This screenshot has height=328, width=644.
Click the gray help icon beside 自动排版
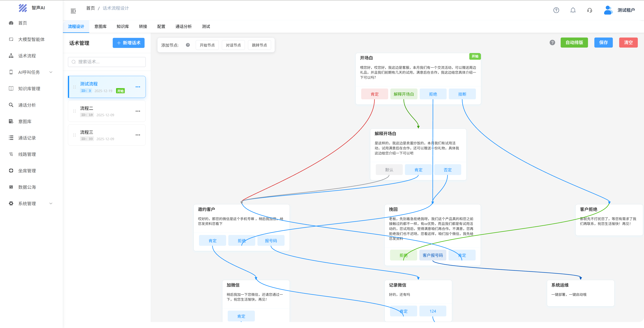(x=552, y=43)
